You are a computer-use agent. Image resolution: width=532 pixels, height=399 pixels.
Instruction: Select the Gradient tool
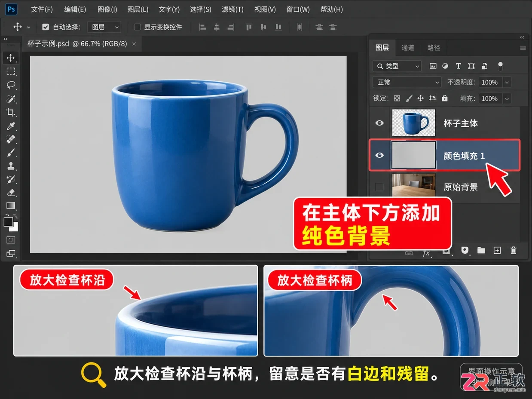click(x=11, y=206)
